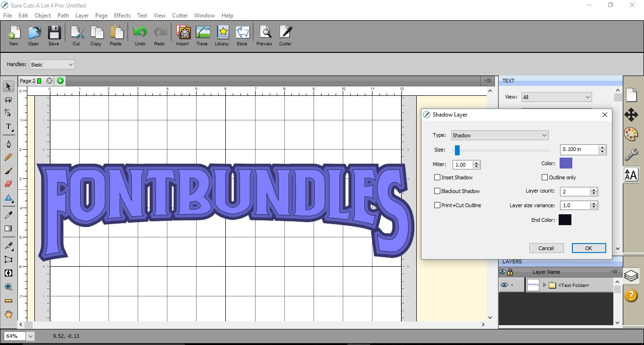
Task: Increase Layer size variance stepper
Action: pos(594,203)
